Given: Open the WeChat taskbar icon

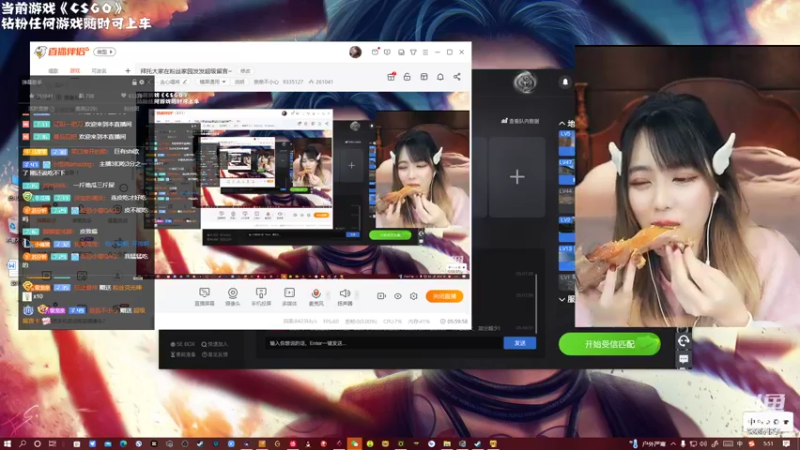Looking at the screenshot, I should 354,444.
